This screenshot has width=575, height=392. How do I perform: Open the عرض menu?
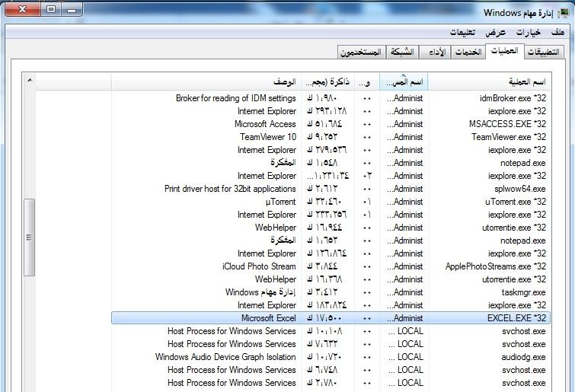click(x=496, y=32)
